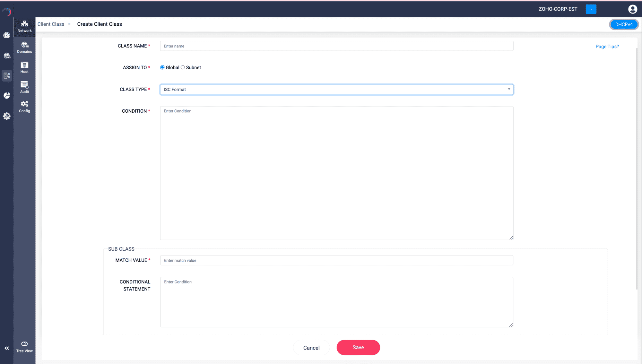Viewport: 642px width, 364px height.
Task: Go to the Host section
Action: point(24,67)
